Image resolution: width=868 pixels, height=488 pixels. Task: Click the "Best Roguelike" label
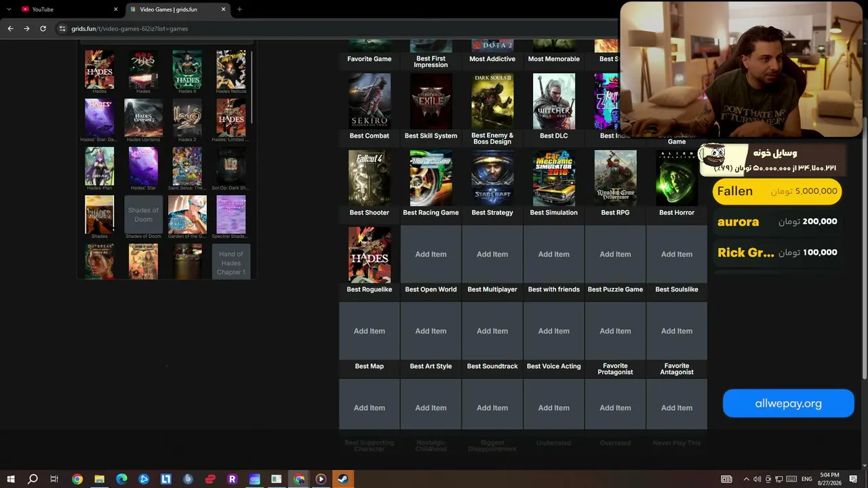click(x=370, y=289)
